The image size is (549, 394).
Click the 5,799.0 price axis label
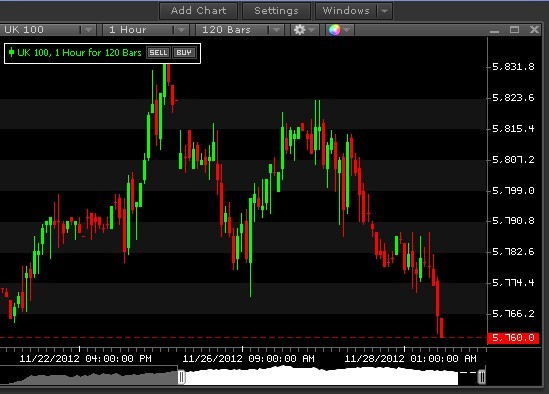[513, 191]
